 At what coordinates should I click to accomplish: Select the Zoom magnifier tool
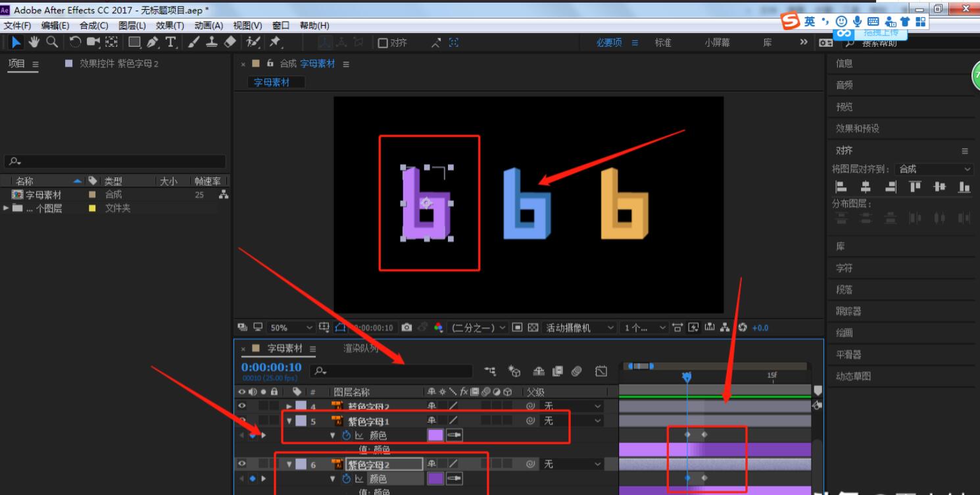51,42
